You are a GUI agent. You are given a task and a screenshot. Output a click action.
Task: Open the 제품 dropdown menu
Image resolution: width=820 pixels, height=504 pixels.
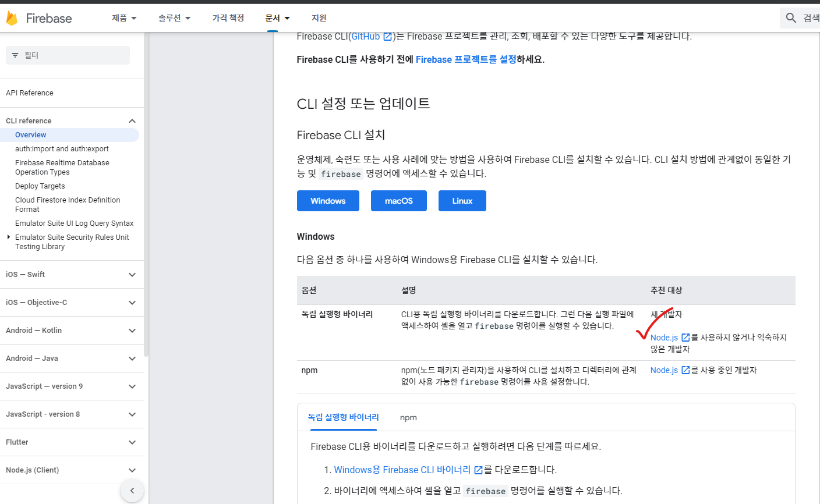coord(124,18)
